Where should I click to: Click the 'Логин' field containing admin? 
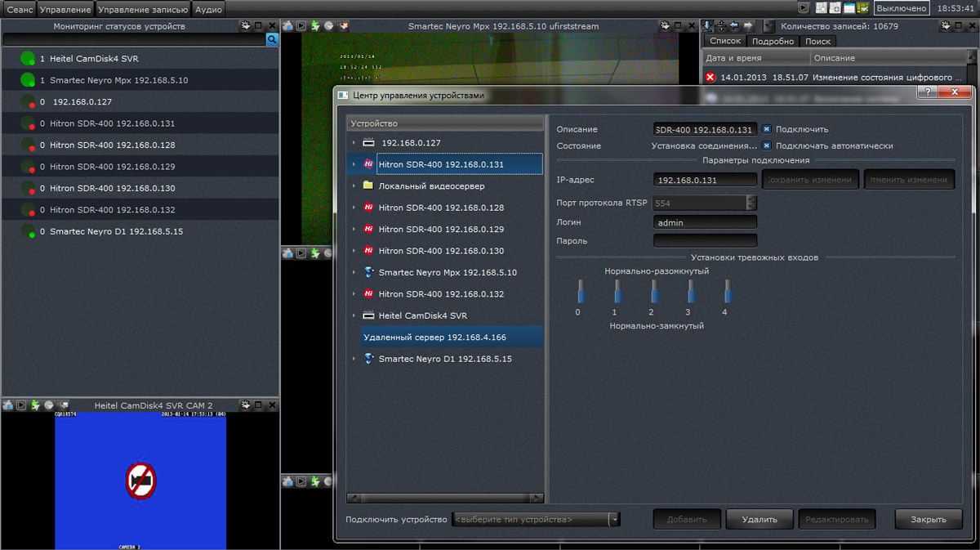click(x=705, y=222)
